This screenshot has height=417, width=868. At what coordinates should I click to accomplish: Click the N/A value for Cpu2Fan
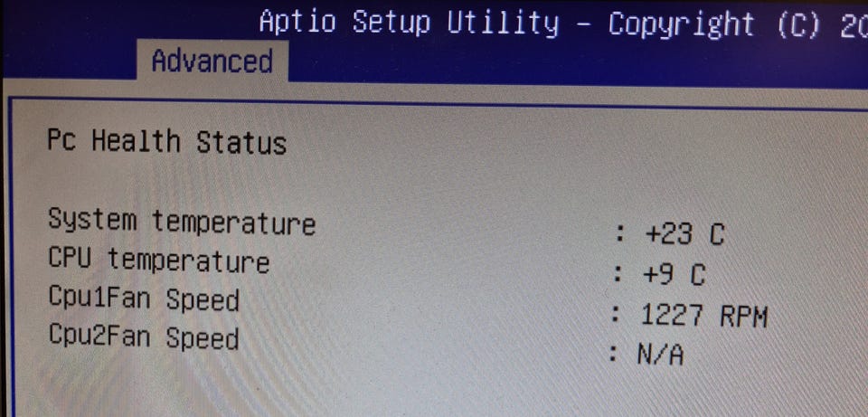point(660,354)
